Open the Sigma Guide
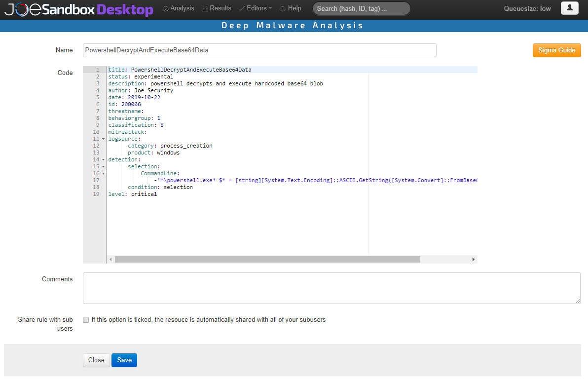 [556, 50]
